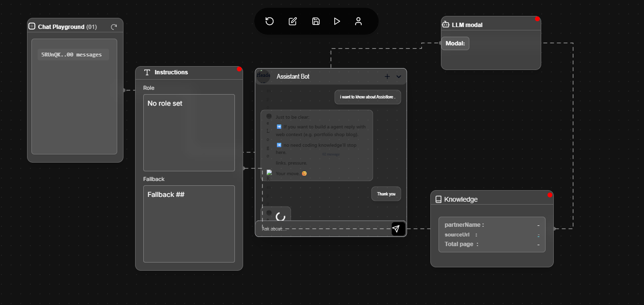Click the save icon in the top toolbar
Image resolution: width=644 pixels, height=305 pixels.
pyautogui.click(x=316, y=21)
